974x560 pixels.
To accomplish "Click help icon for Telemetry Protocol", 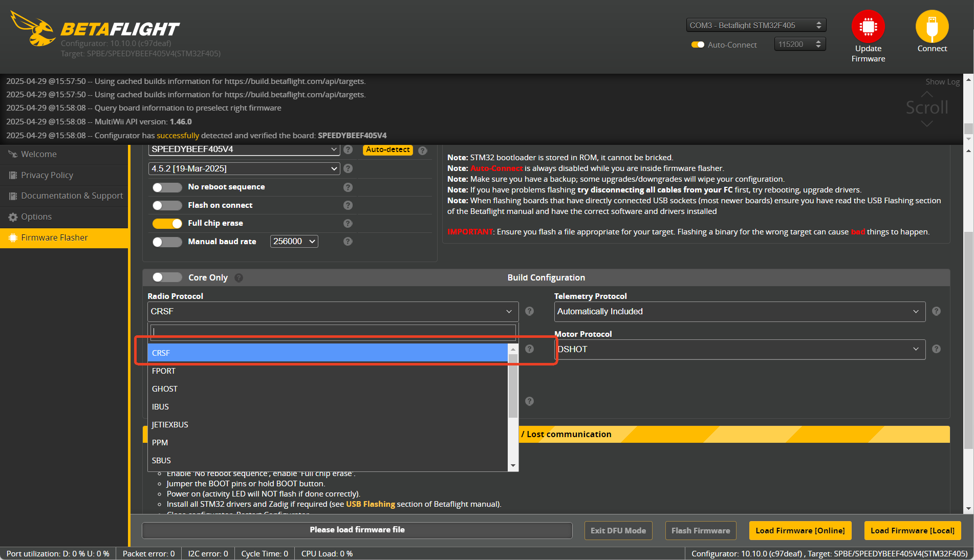I will 936,311.
